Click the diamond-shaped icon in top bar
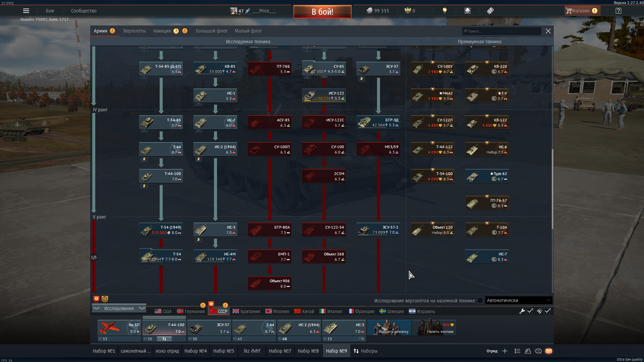 coord(468,11)
